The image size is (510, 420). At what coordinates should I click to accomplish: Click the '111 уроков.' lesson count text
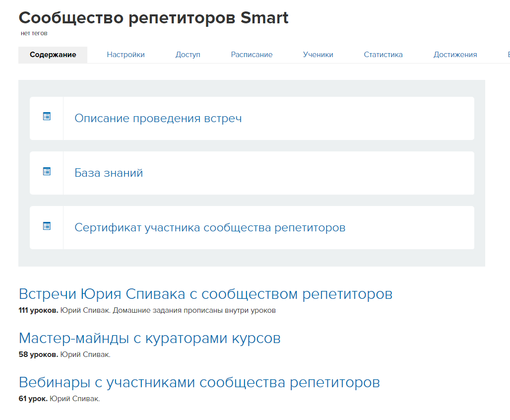[x=38, y=310]
